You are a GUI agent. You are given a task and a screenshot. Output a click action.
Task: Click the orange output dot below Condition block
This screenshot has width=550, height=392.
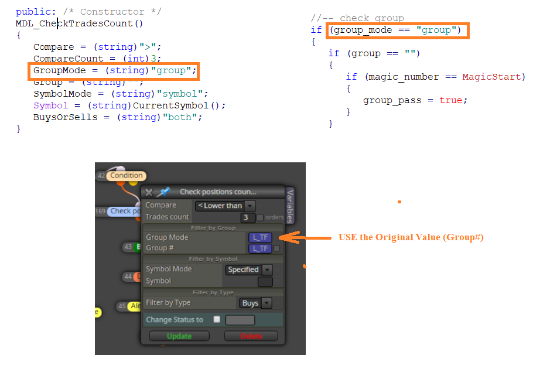point(120,182)
